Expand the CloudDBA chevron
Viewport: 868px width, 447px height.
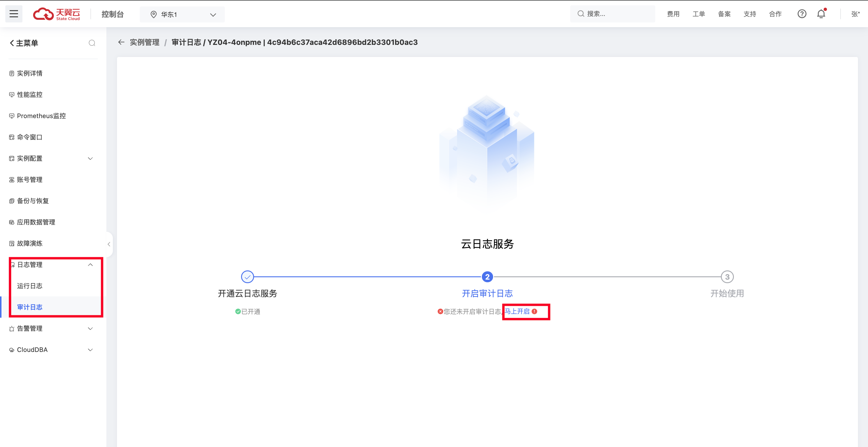[x=90, y=350]
